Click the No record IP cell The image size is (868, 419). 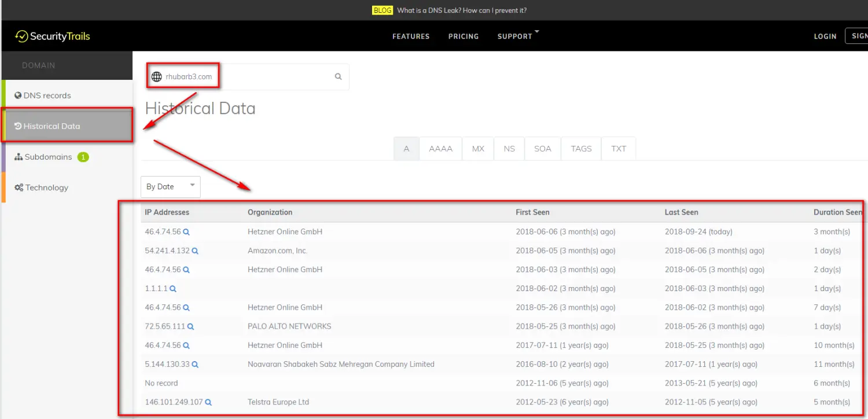161,383
